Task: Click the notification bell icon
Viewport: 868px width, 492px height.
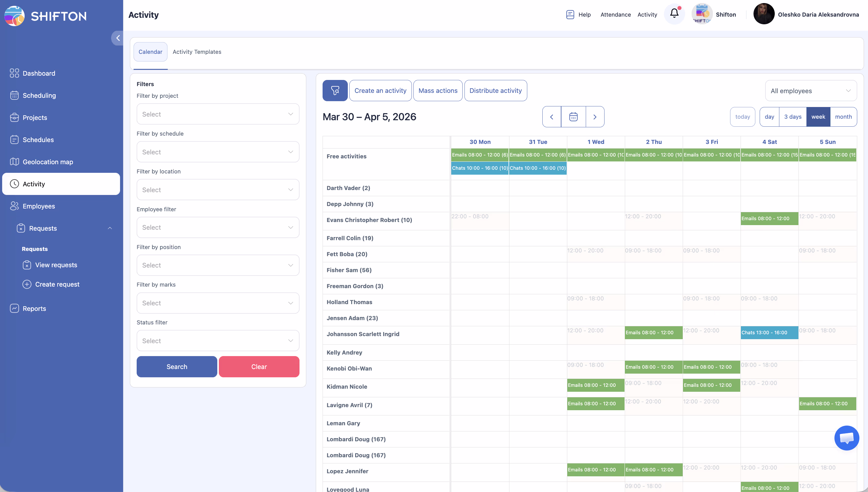Action: click(x=674, y=14)
